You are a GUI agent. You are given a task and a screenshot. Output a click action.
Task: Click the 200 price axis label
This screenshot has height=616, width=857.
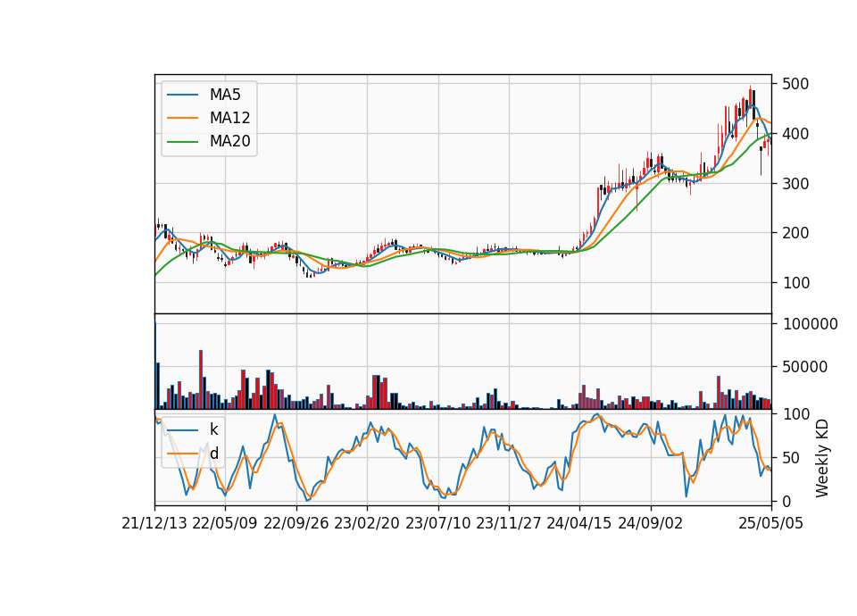795,233
